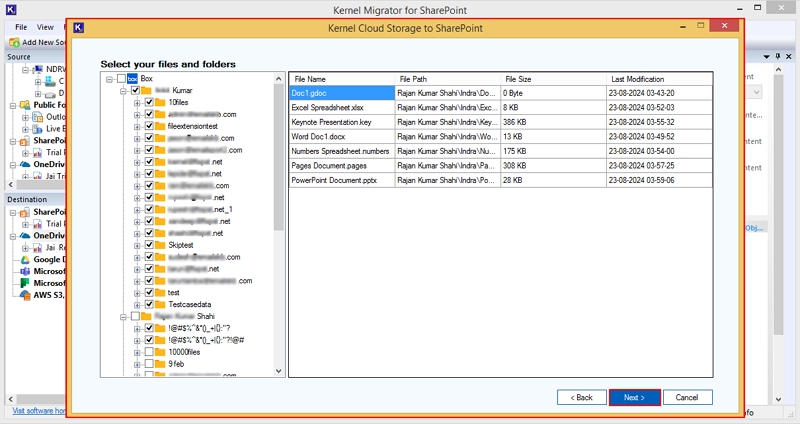Expand the Testcasedata folder node
The height and width of the screenshot is (424, 800).
[x=137, y=305]
